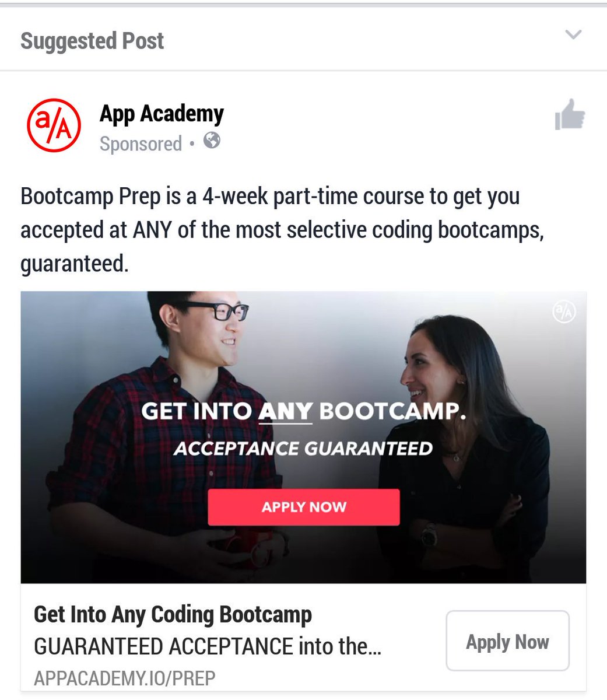Open the App Academy page name link
Viewport: 607px width, 700px height.
click(x=162, y=114)
